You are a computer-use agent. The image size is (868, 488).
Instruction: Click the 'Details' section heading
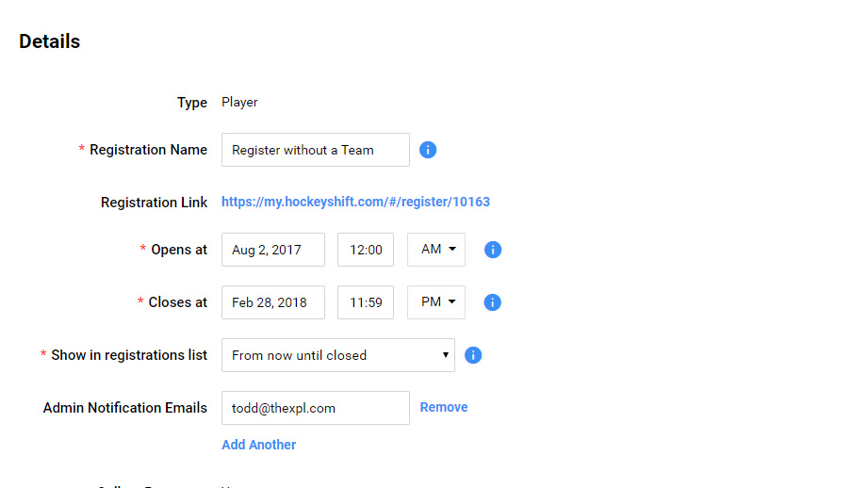(x=50, y=41)
